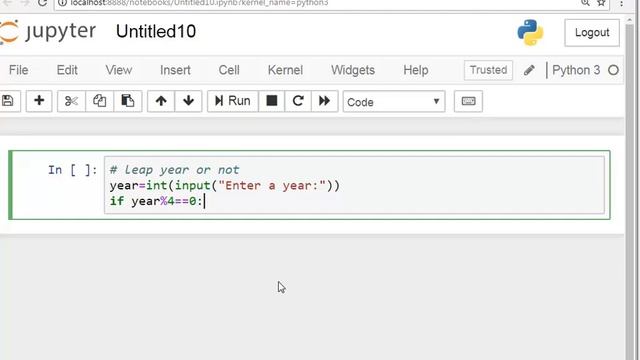The width and height of the screenshot is (640, 360).
Task: Run the current cell
Action: (x=233, y=101)
